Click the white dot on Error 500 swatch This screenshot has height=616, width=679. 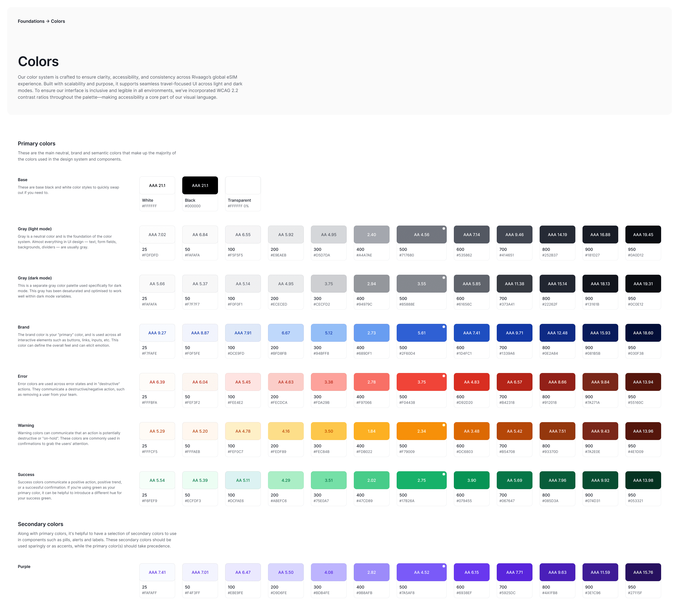pos(444,376)
